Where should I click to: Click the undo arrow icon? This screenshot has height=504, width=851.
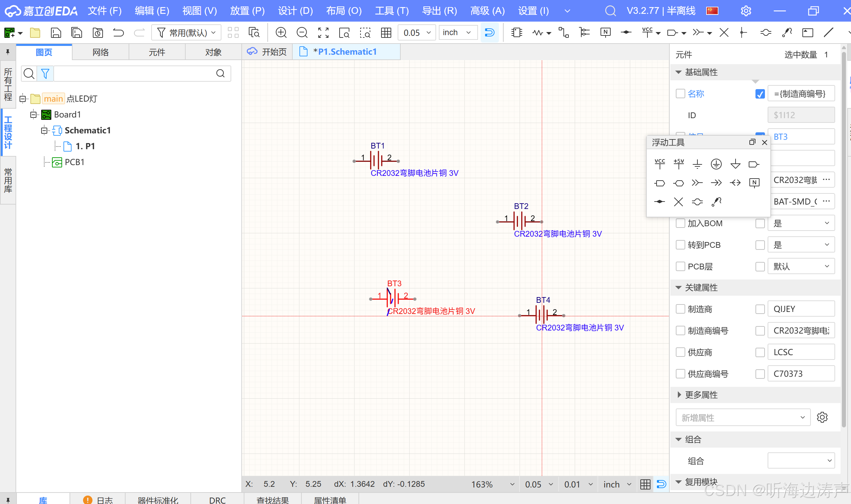118,33
